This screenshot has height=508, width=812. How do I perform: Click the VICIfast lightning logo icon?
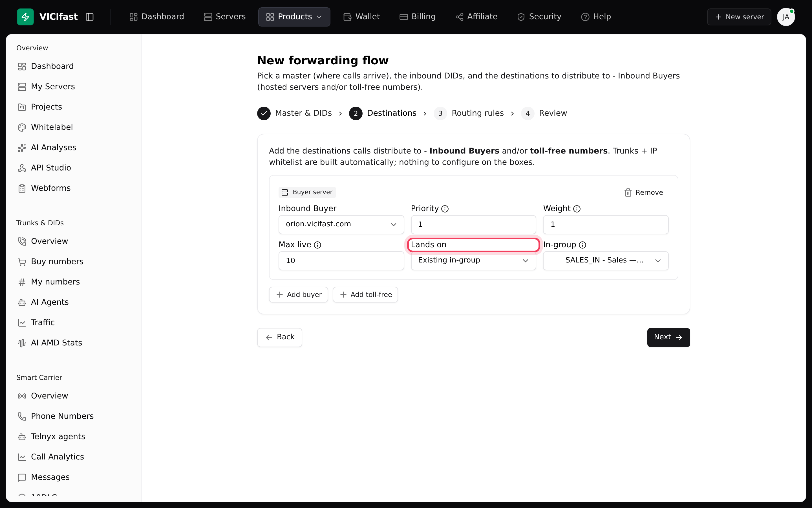(25, 17)
